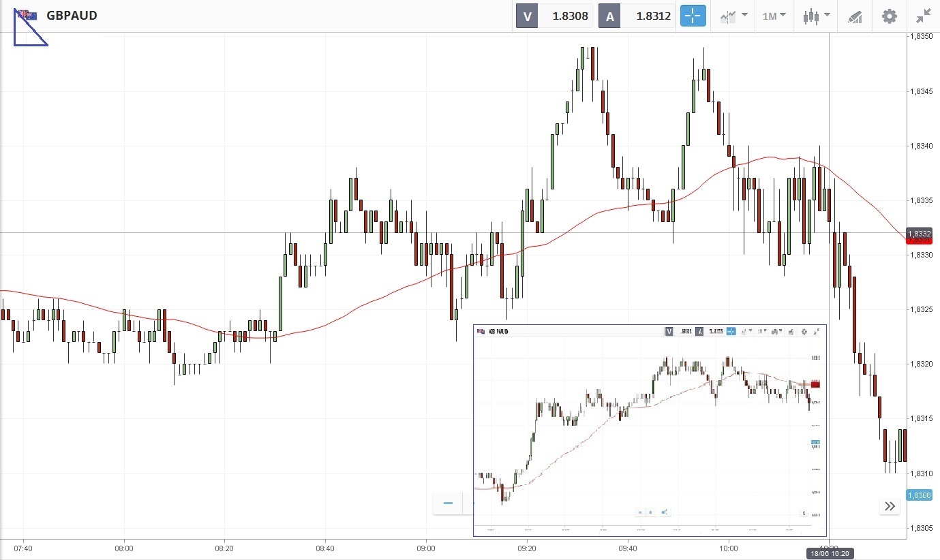Toggle the crosshair button in inset chart

pyautogui.click(x=731, y=332)
